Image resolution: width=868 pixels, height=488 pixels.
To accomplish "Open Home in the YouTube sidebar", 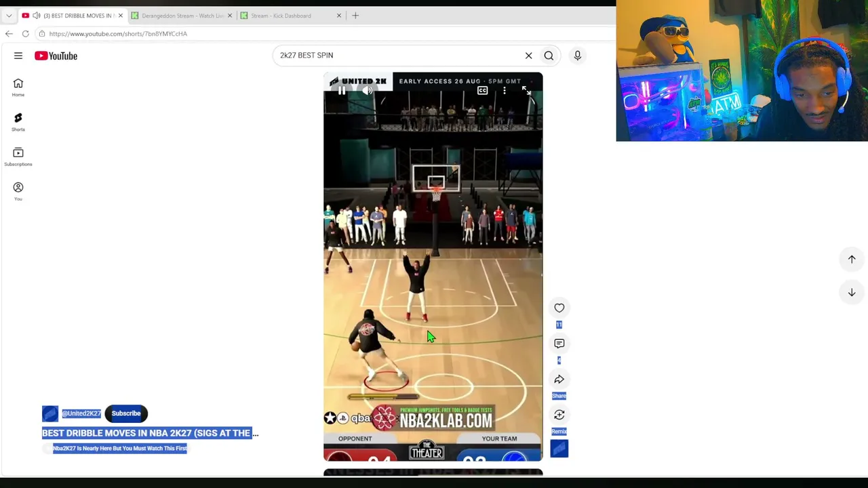I will click(18, 87).
